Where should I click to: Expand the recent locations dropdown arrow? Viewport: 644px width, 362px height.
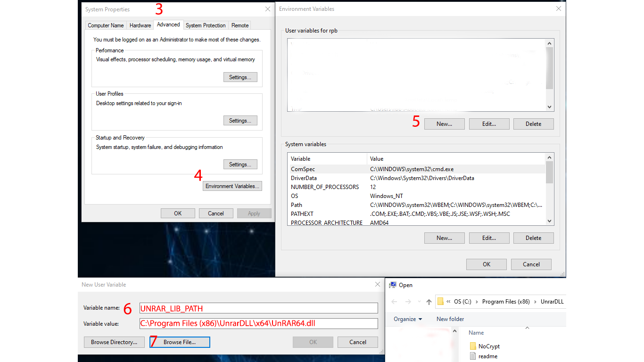[x=418, y=302]
